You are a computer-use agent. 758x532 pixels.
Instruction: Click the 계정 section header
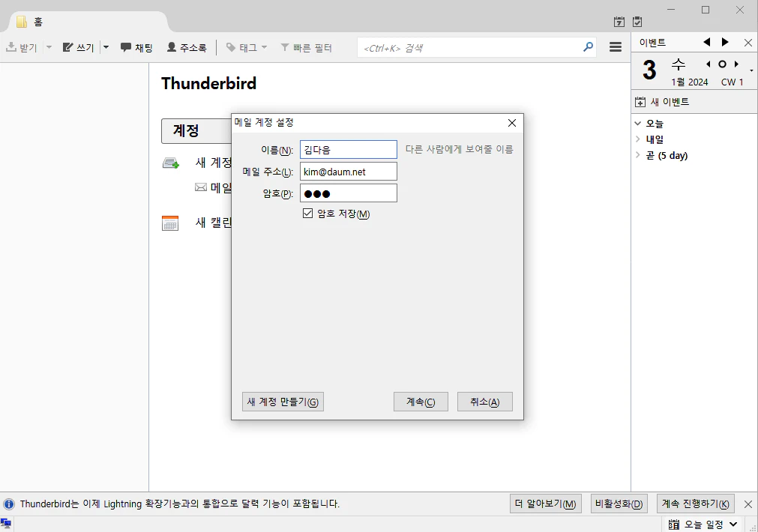[196, 131]
